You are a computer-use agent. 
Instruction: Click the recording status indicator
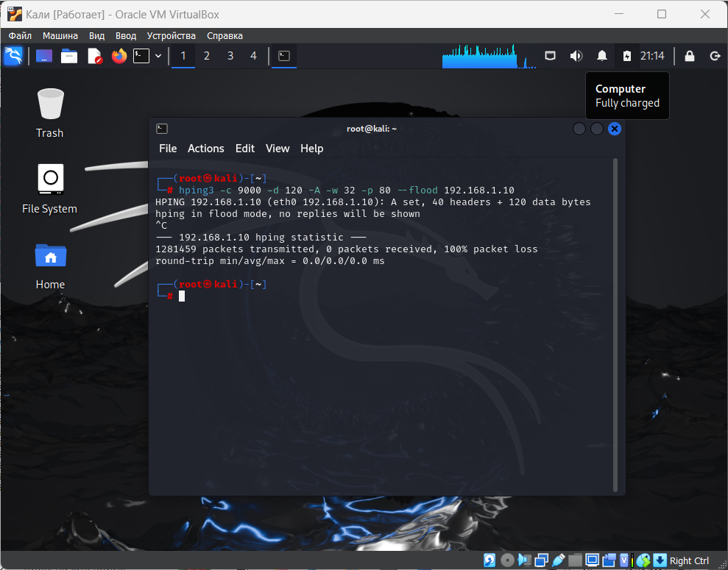tap(609, 560)
